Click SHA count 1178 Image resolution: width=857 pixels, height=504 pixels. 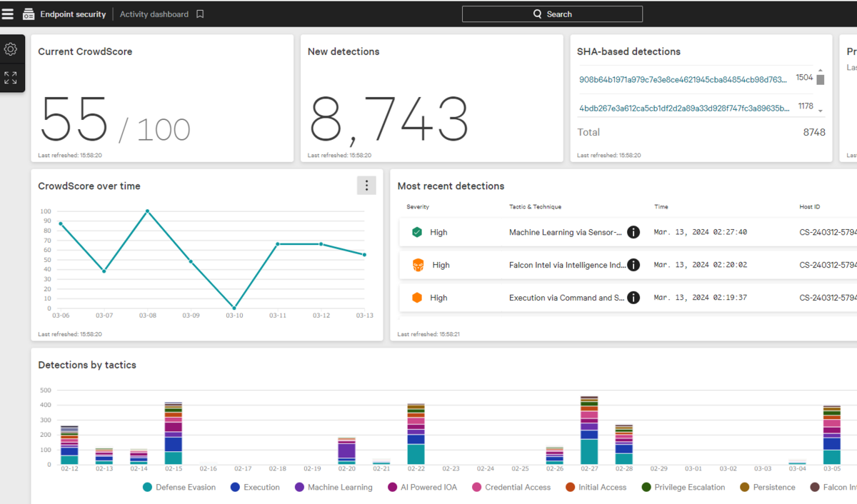click(806, 106)
